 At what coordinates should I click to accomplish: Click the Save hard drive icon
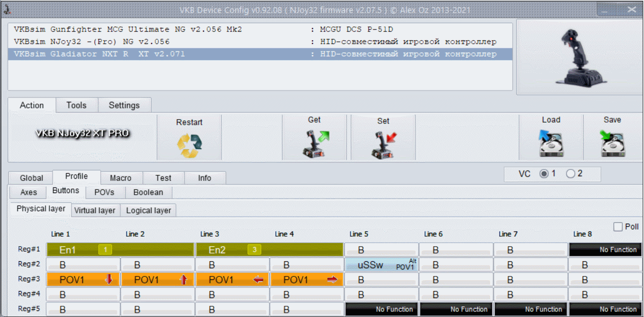coord(612,143)
